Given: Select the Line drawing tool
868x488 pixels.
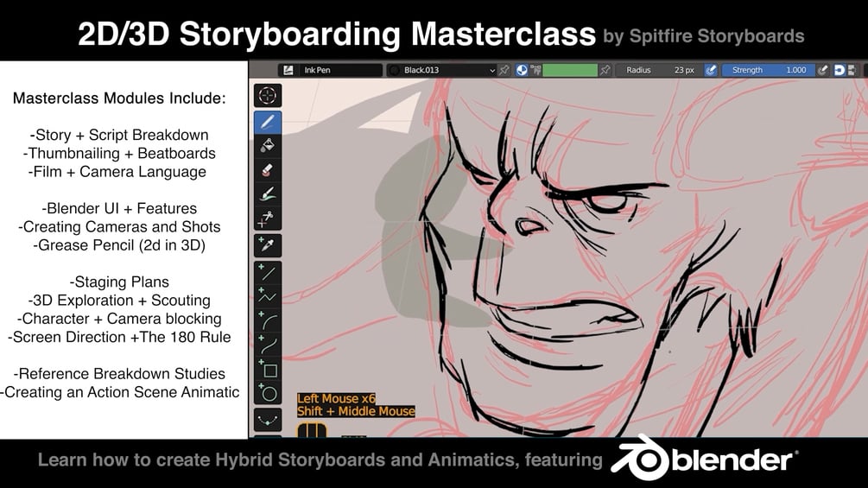Looking at the screenshot, I should pos(268,272).
